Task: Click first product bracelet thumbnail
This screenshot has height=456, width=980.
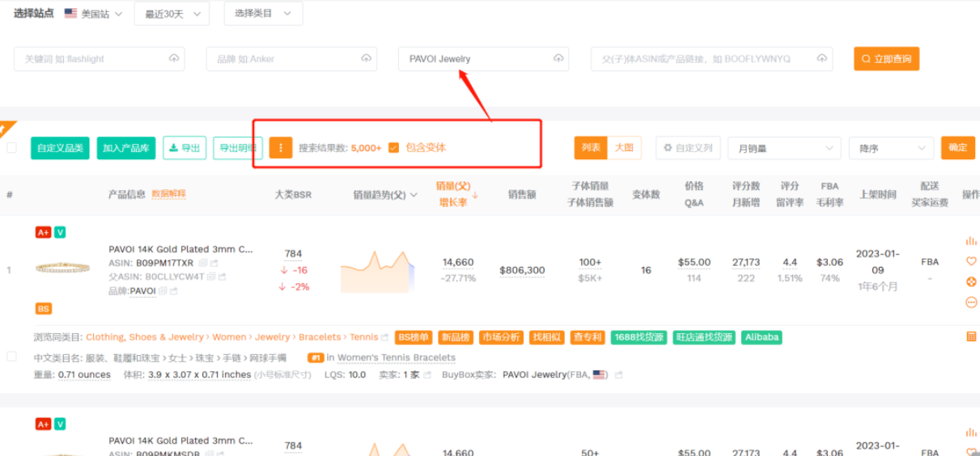Action: (x=62, y=268)
